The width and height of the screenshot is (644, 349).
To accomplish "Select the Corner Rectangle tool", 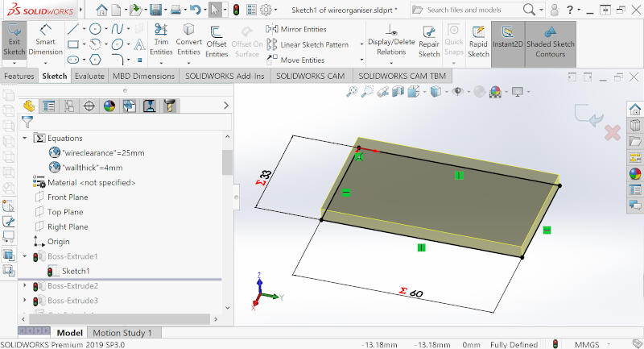I will [x=73, y=44].
